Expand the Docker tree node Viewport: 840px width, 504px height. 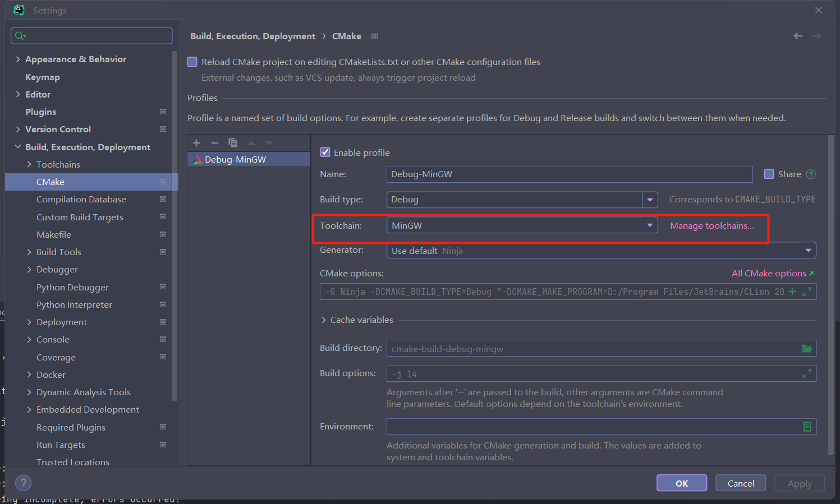tap(29, 374)
